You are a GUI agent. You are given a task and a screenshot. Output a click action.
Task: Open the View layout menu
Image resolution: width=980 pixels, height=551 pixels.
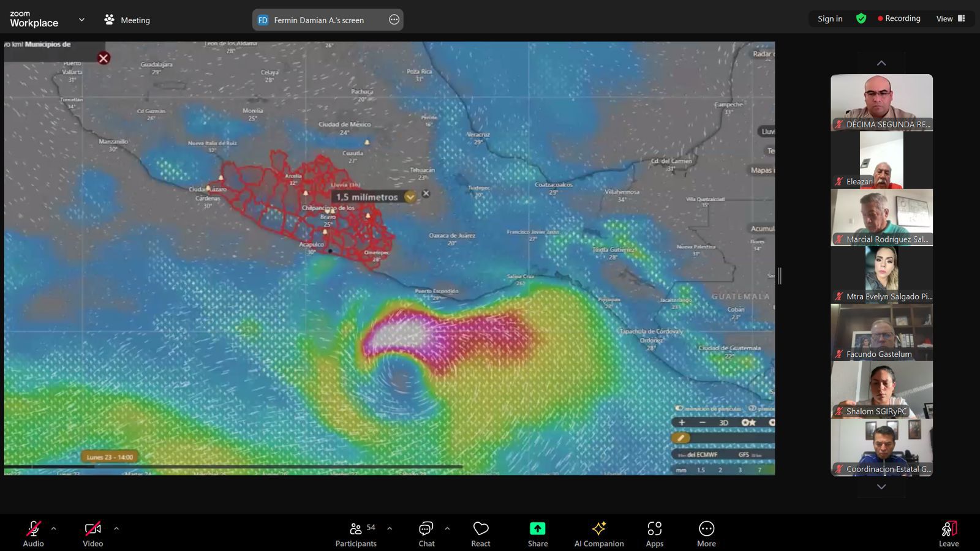950,18
